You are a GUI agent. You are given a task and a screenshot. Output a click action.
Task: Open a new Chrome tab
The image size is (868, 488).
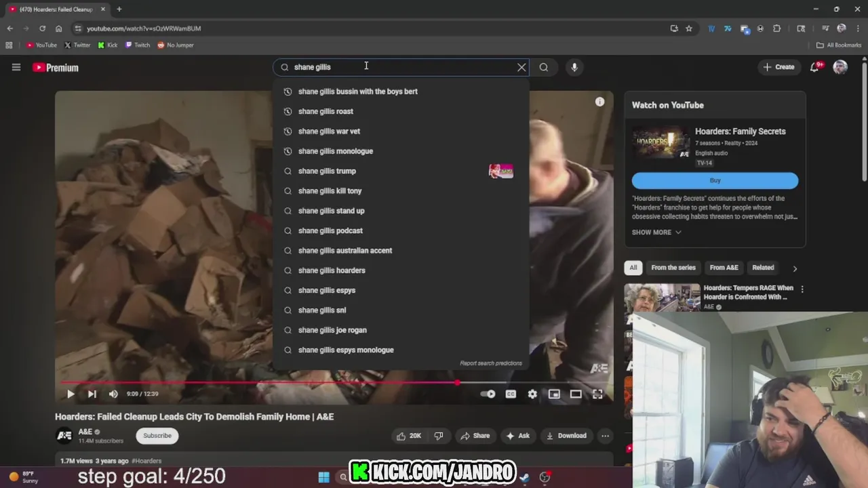pos(119,9)
